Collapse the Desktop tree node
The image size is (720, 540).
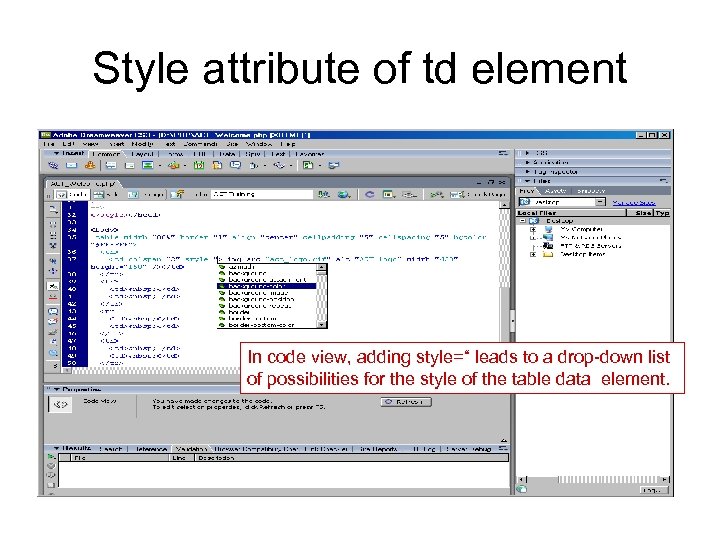[x=523, y=221]
